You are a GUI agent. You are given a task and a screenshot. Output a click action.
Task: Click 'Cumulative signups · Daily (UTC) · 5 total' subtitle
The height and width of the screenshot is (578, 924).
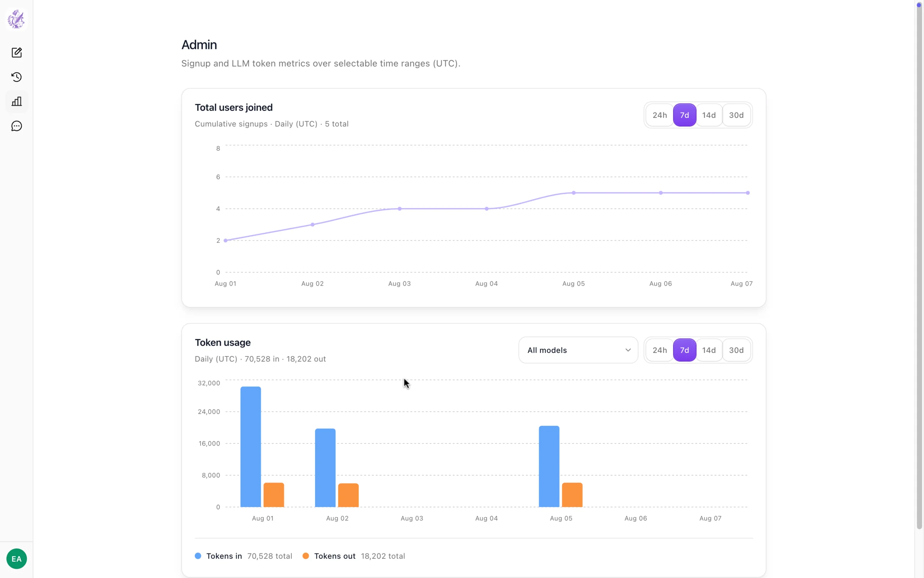coord(271,124)
